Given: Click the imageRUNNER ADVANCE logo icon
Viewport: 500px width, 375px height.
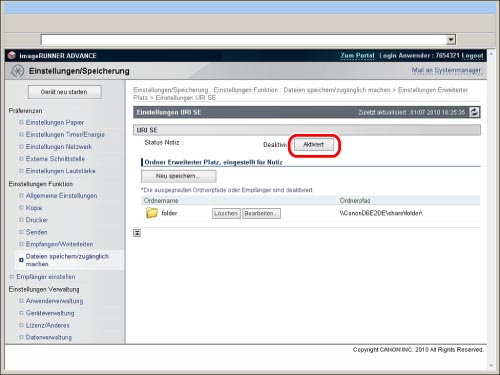Looking at the screenshot, I should (12, 55).
